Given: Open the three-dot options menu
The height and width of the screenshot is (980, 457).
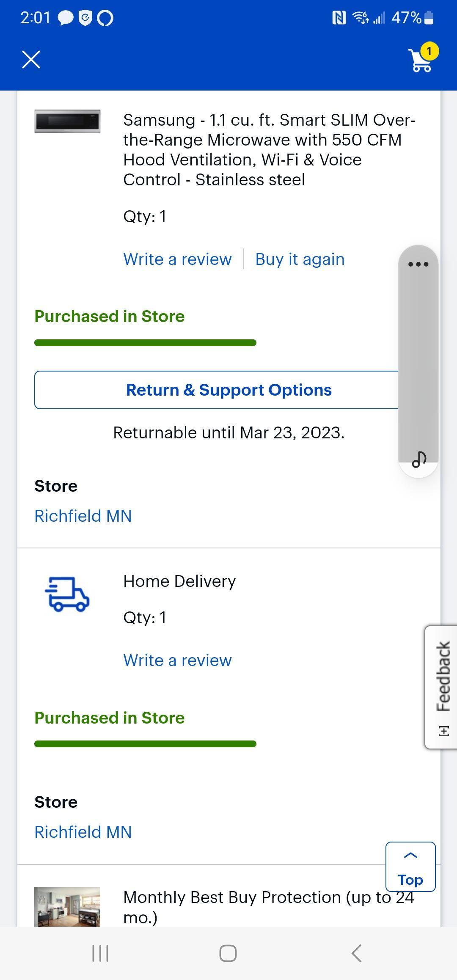Looking at the screenshot, I should click(417, 263).
